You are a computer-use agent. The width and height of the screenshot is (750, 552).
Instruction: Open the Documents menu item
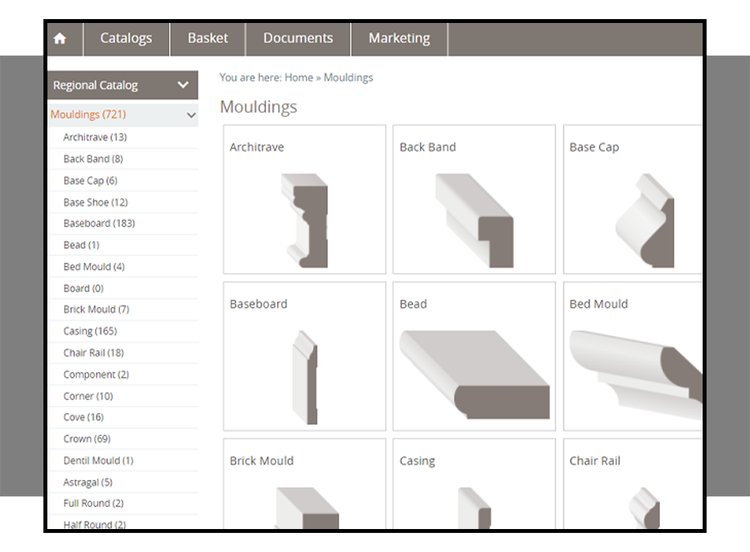click(298, 39)
